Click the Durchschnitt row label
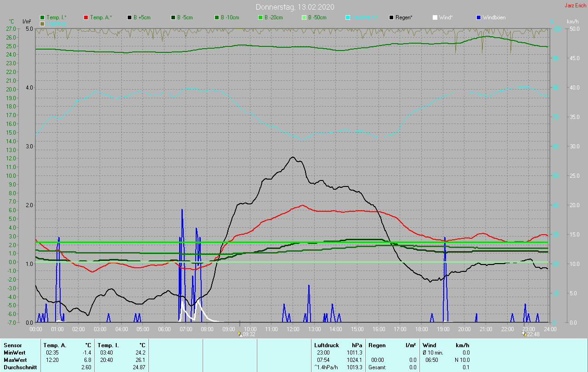 (20, 367)
